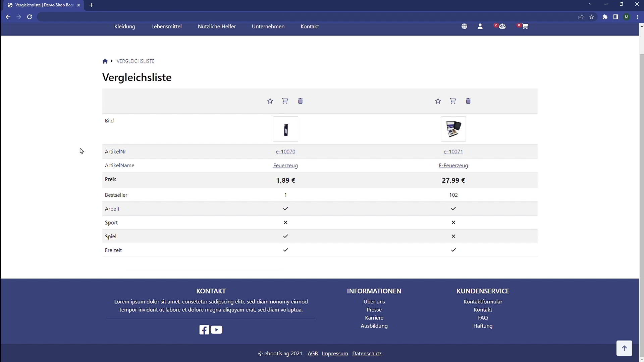Open language globe selector
Viewport: 644px width, 362px height.
pyautogui.click(x=464, y=26)
